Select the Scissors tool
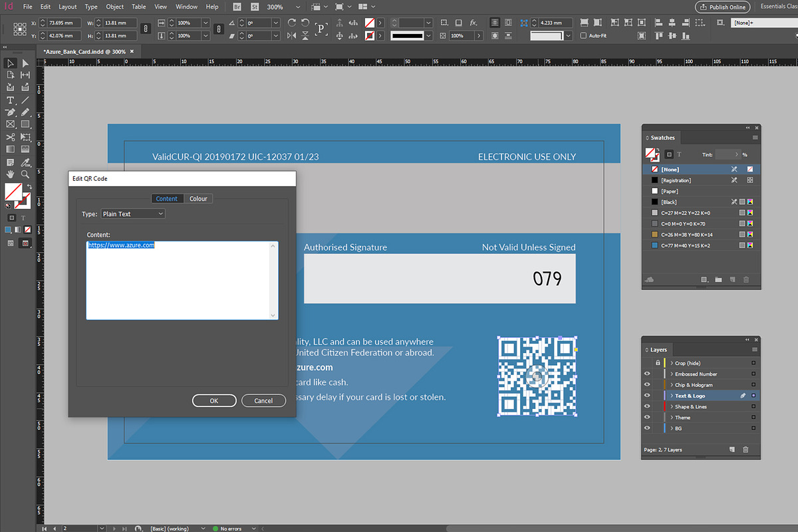The image size is (798, 532). click(x=10, y=137)
